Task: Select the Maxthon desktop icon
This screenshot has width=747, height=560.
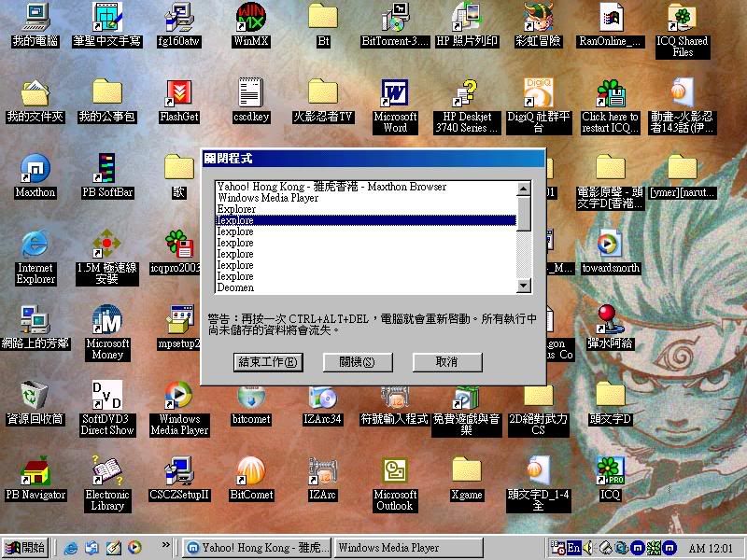Action: tap(35, 170)
